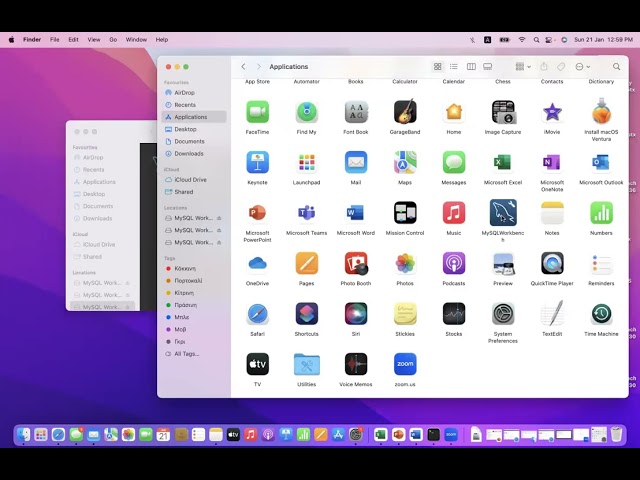640x480 pixels.
Task: Select the QuickTime Player icon
Action: pos(552,263)
